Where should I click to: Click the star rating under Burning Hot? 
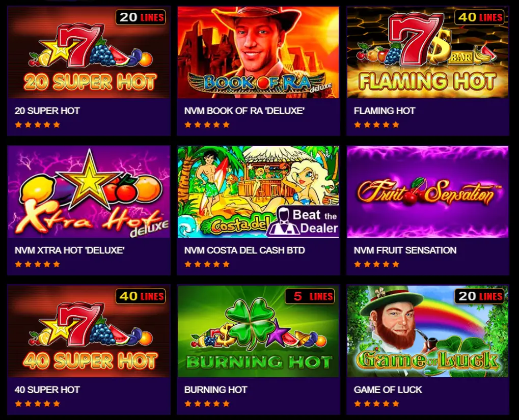(207, 404)
